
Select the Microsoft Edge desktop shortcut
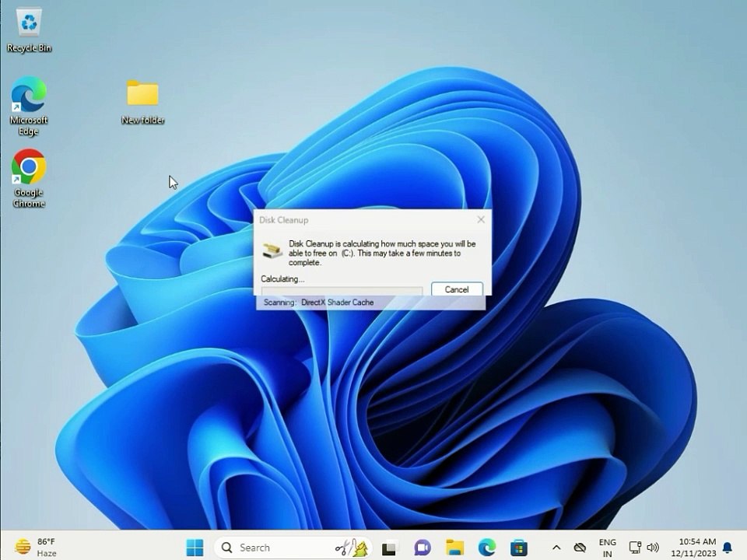[x=29, y=107]
